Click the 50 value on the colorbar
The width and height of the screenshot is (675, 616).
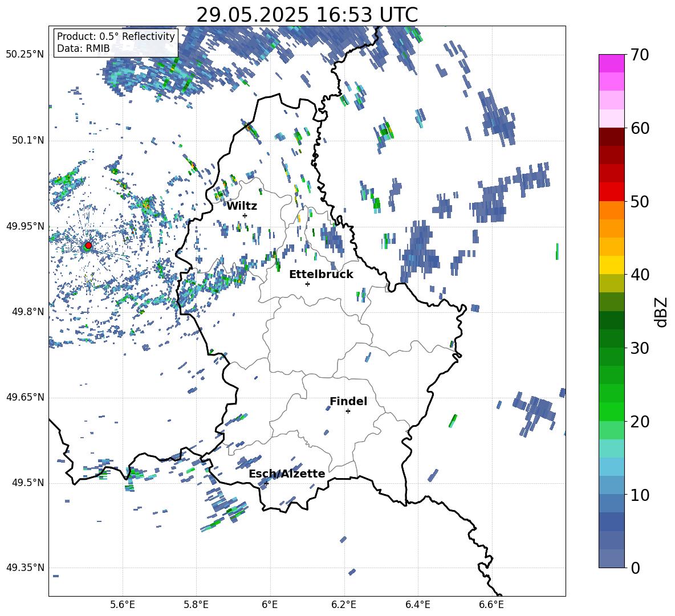(x=639, y=201)
